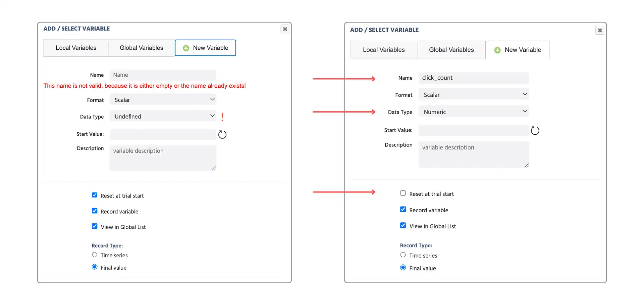Toggle View in Global List in right dialog
The image size is (644, 305).
click(x=403, y=226)
